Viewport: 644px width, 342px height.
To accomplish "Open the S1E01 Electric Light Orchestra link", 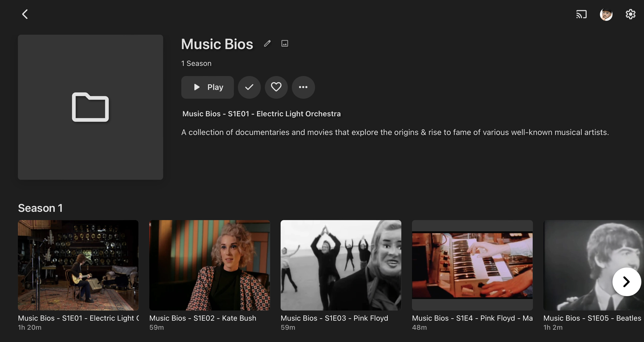I will click(261, 114).
